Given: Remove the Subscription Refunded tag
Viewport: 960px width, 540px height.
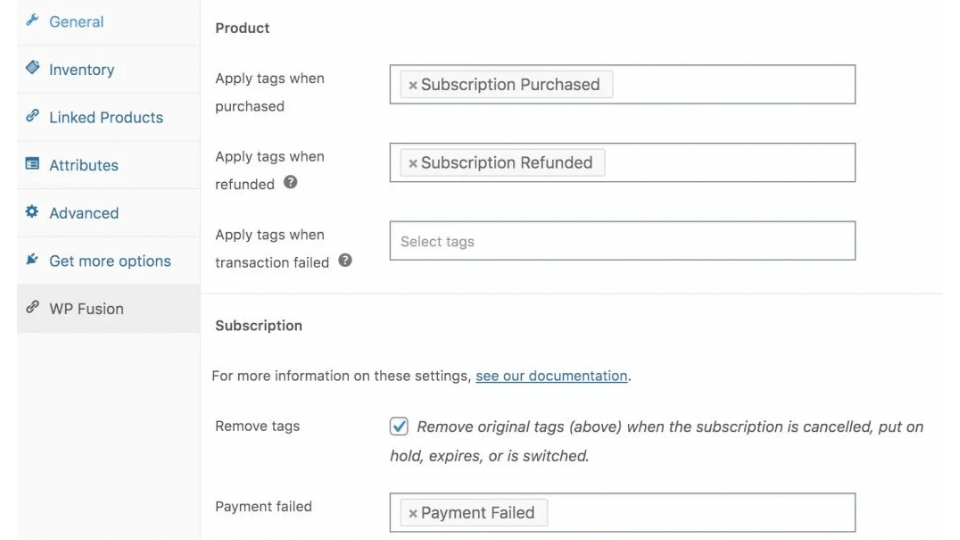Looking at the screenshot, I should 413,163.
